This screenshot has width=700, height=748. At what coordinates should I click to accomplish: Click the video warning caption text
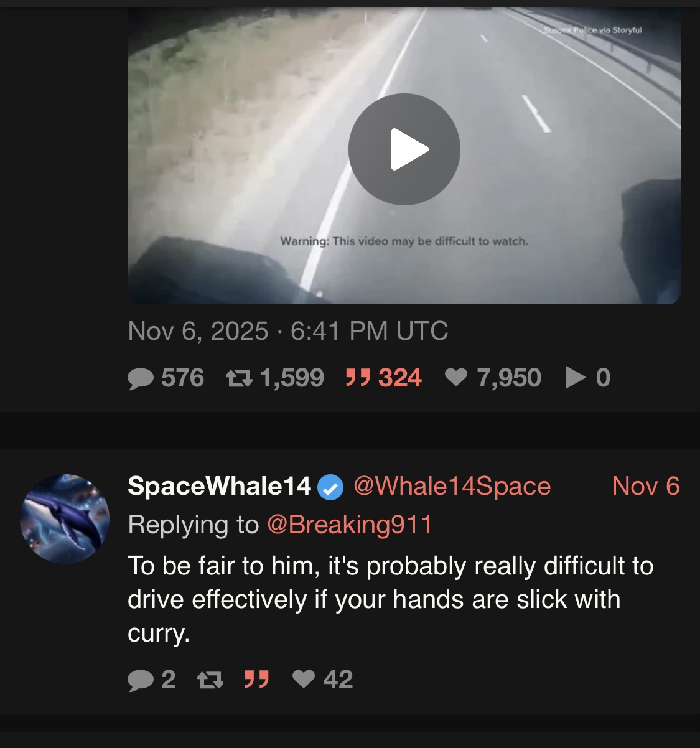(404, 241)
